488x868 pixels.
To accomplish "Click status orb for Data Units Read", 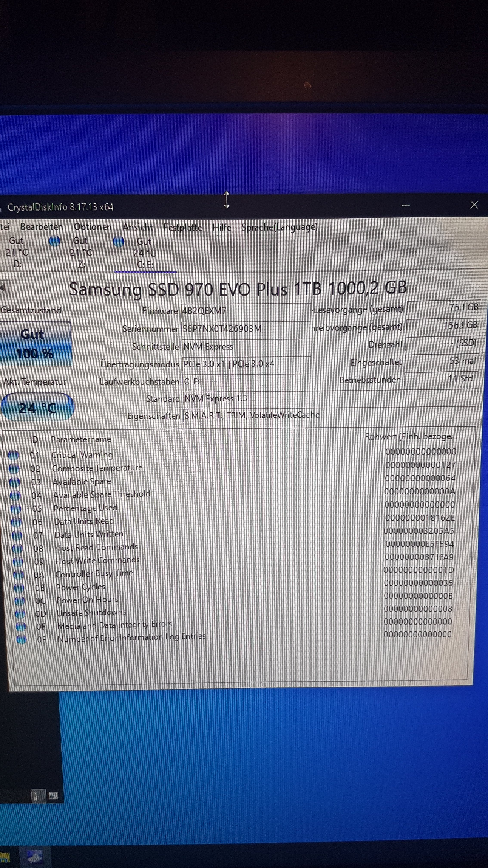I will (x=17, y=522).
